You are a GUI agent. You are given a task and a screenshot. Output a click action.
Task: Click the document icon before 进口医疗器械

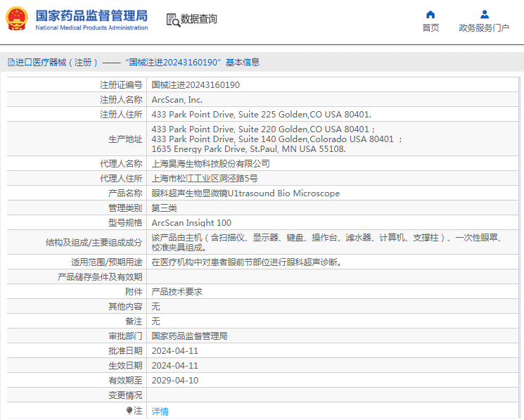click(x=11, y=62)
